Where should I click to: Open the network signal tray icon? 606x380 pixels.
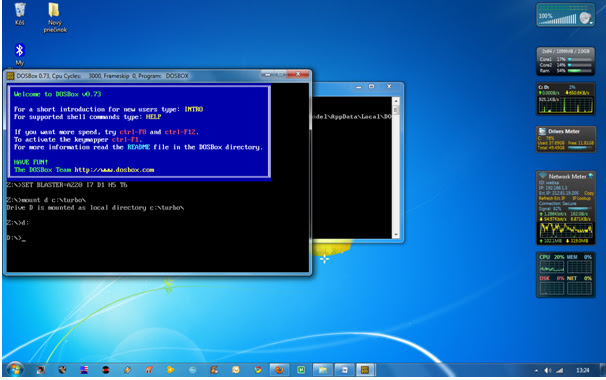tap(560, 370)
